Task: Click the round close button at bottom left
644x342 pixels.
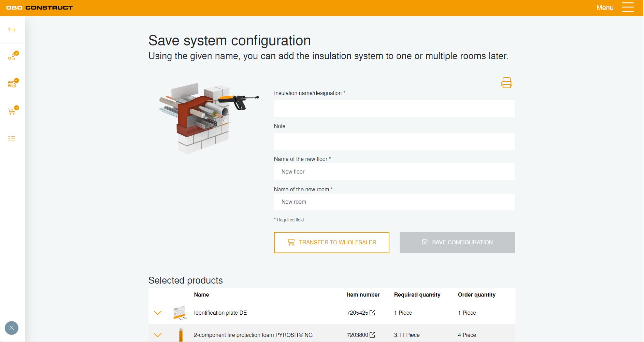Action: pyautogui.click(x=12, y=328)
